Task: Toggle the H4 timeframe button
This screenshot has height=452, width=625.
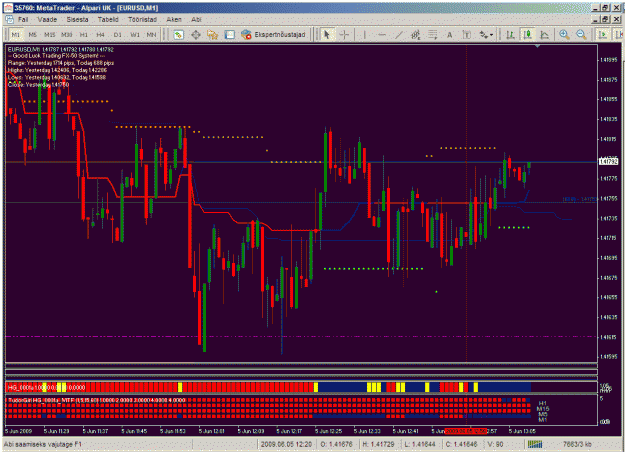Action: (x=100, y=35)
